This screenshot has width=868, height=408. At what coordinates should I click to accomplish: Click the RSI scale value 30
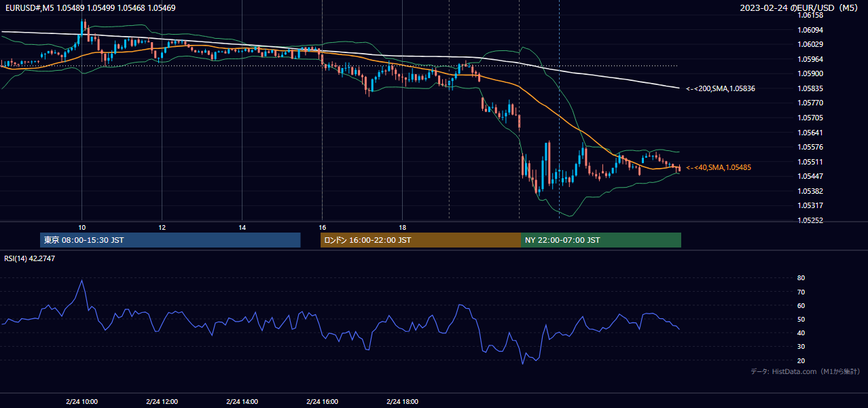(x=801, y=347)
